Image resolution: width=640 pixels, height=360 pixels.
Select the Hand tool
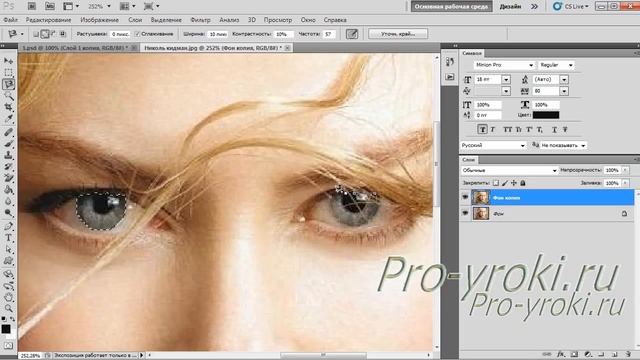tap(8, 298)
